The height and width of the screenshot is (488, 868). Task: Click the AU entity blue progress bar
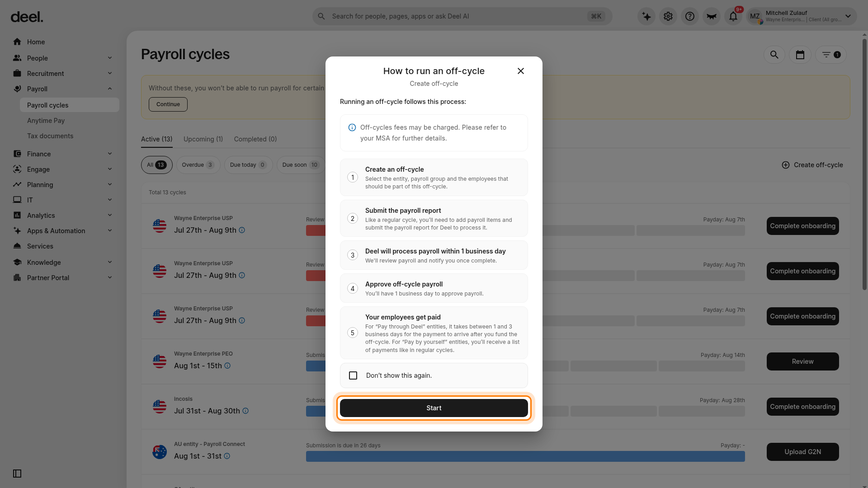[x=525, y=456]
